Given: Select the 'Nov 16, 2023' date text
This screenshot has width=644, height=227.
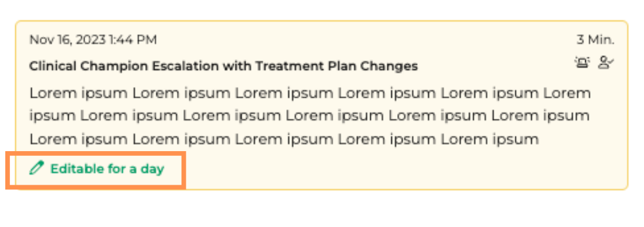Looking at the screenshot, I should tap(68, 40).
